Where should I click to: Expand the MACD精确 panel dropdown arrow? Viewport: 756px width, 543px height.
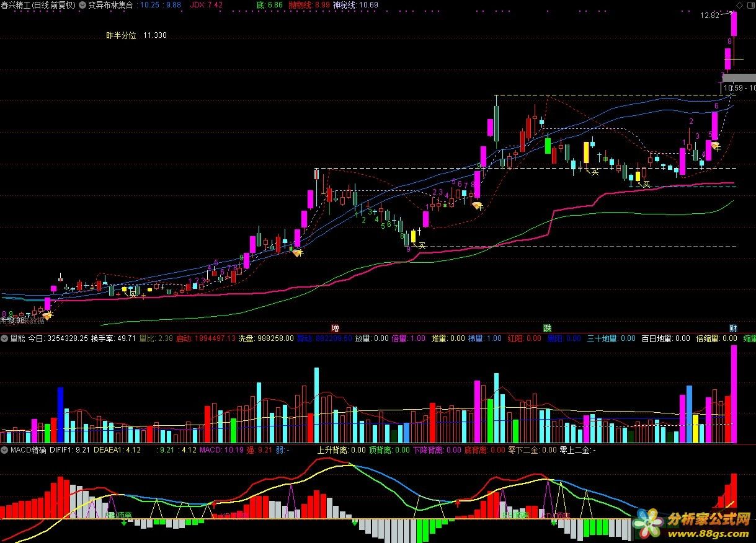click(x=4, y=449)
